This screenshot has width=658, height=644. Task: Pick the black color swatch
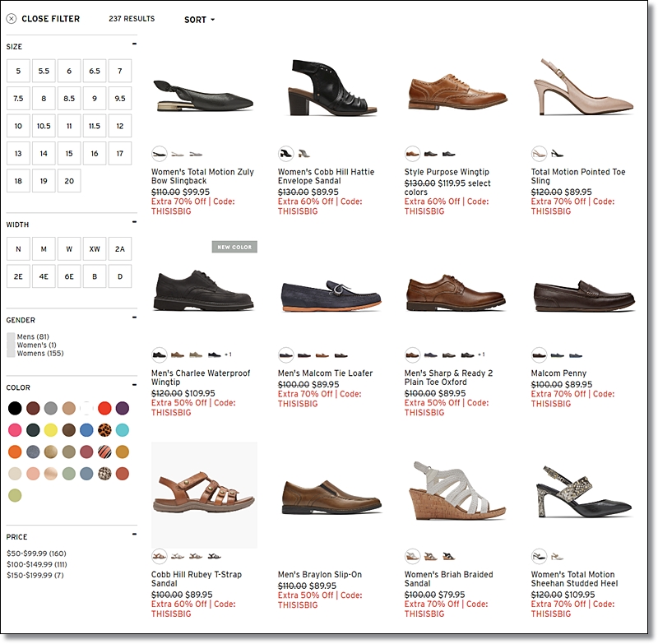pyautogui.click(x=15, y=408)
